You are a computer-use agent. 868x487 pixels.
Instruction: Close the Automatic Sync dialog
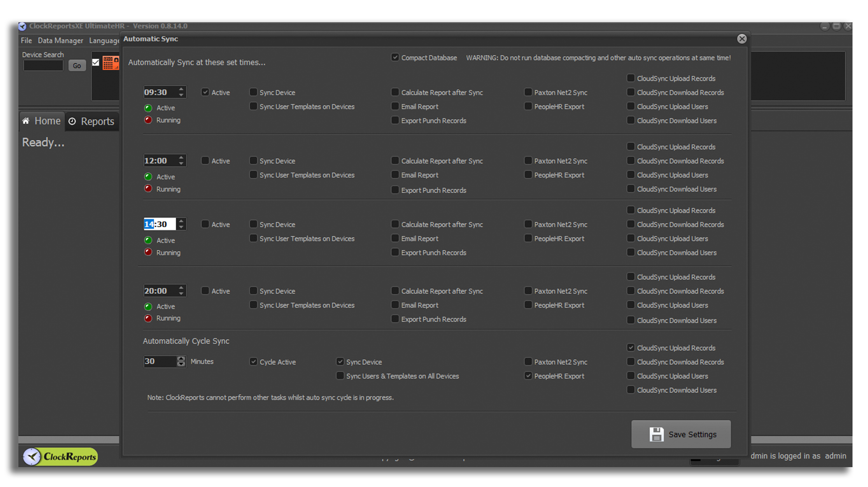pyautogui.click(x=742, y=39)
